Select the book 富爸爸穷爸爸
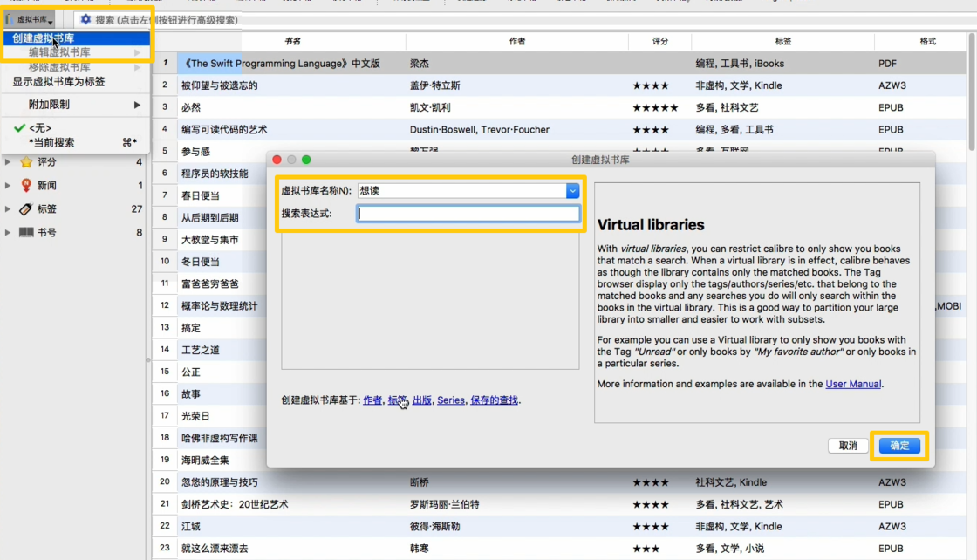977x560 pixels. point(210,283)
